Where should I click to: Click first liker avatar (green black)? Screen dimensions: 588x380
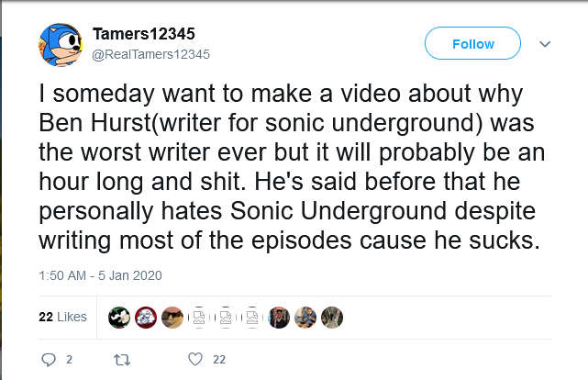pyautogui.click(x=119, y=317)
